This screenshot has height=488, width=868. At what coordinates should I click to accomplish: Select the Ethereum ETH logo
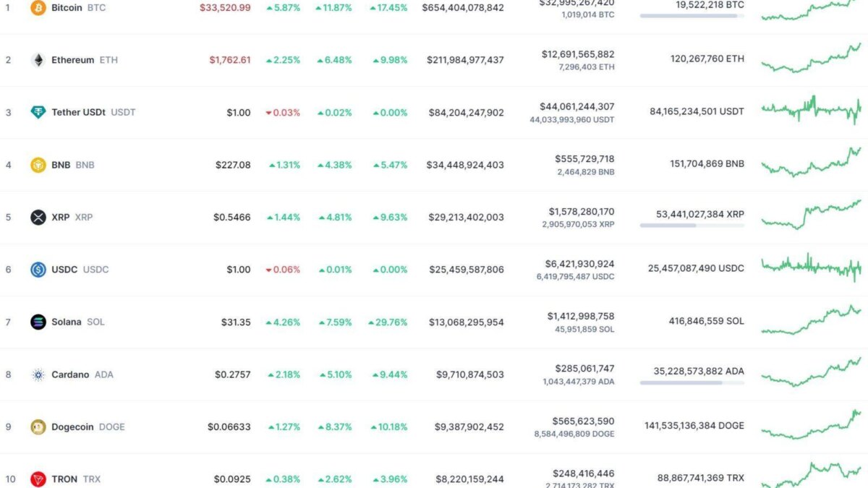[x=38, y=60]
